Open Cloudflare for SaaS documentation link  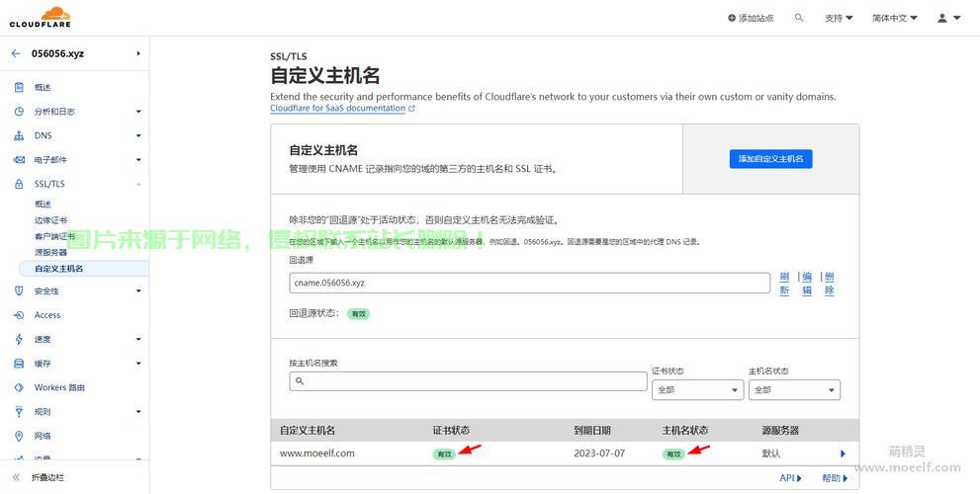pos(337,108)
